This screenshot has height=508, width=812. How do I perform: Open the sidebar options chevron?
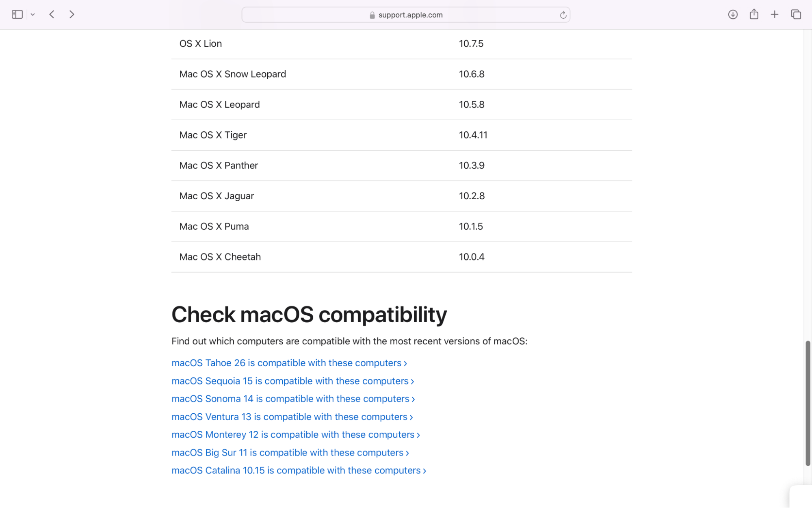(33, 14)
